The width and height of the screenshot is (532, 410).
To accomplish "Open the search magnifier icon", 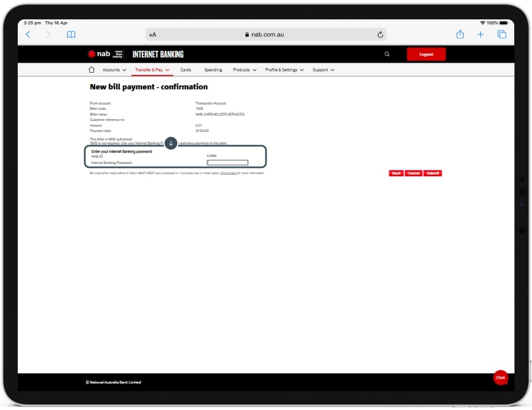I will (x=387, y=54).
